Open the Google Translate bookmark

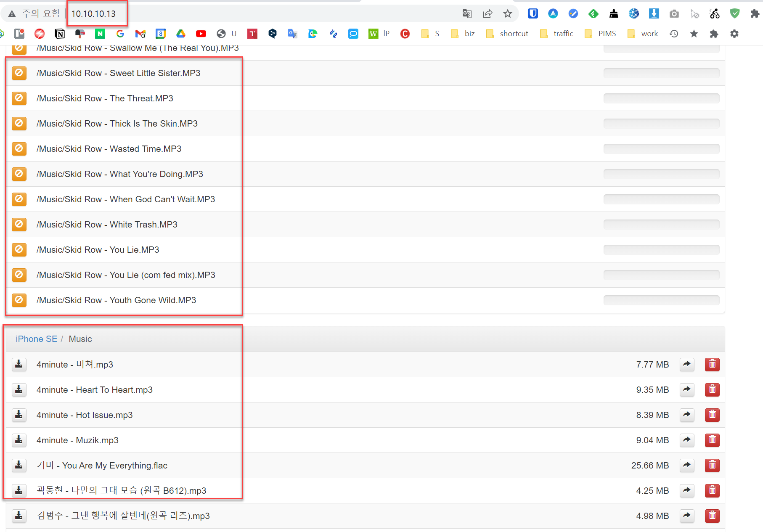click(x=292, y=34)
